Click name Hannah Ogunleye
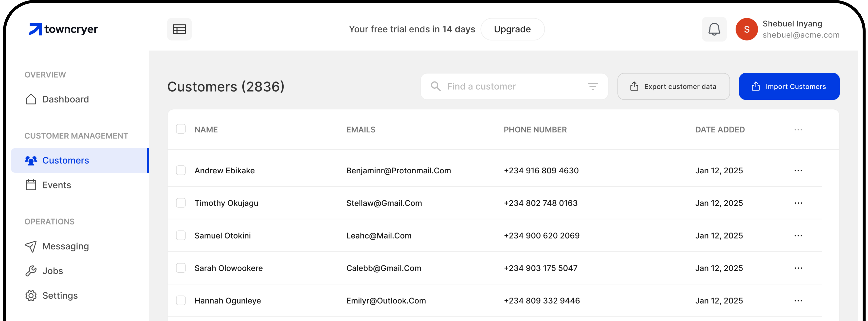This screenshot has height=321, width=868. 227,301
